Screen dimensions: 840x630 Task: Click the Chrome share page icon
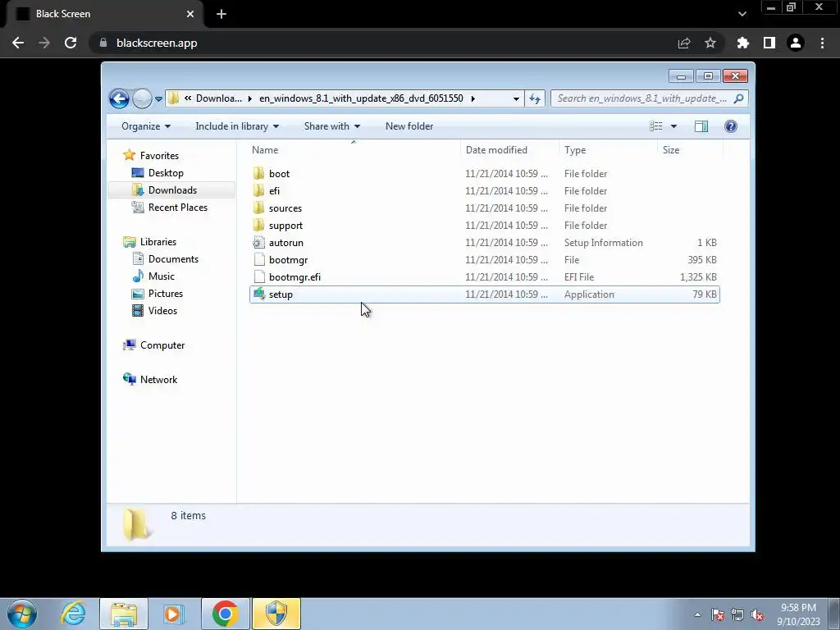tap(684, 43)
